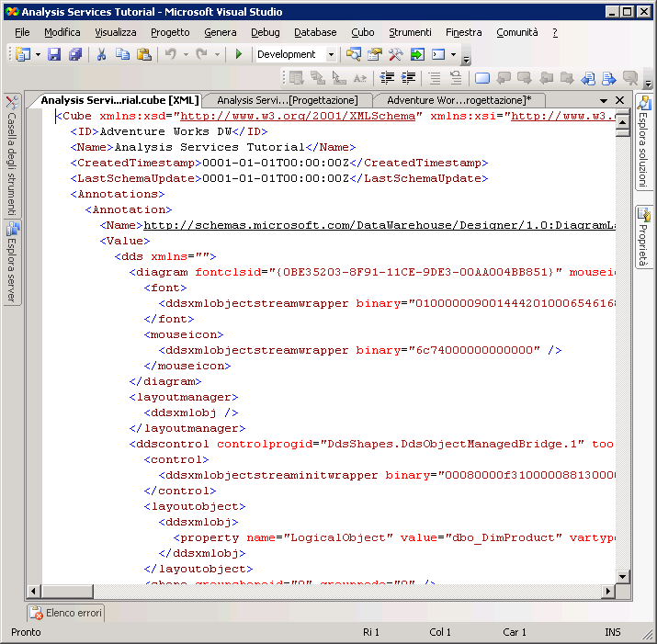The width and height of the screenshot is (657, 644).
Task: Open the active documents list dropdown arrow
Action: coord(604,100)
